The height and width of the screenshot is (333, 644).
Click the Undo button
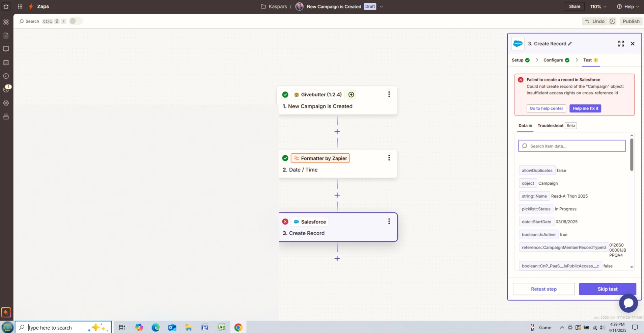click(594, 21)
